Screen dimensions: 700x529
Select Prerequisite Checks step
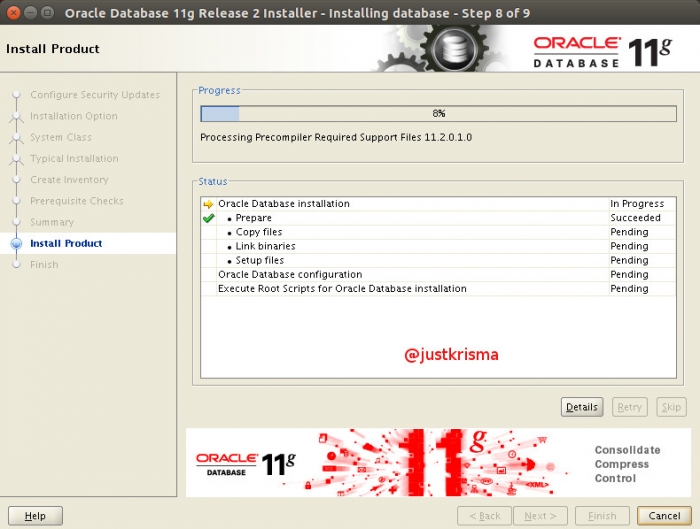(x=76, y=201)
